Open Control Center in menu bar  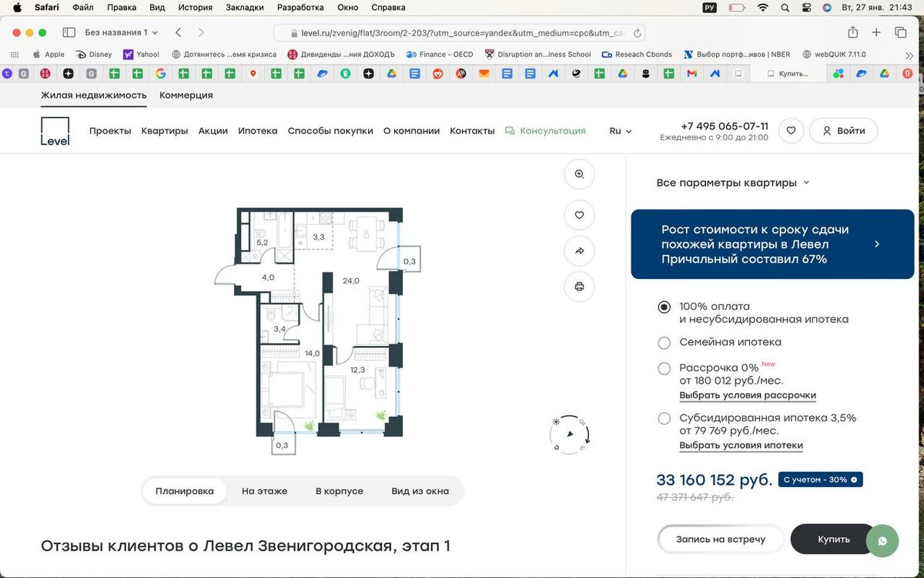806,8
